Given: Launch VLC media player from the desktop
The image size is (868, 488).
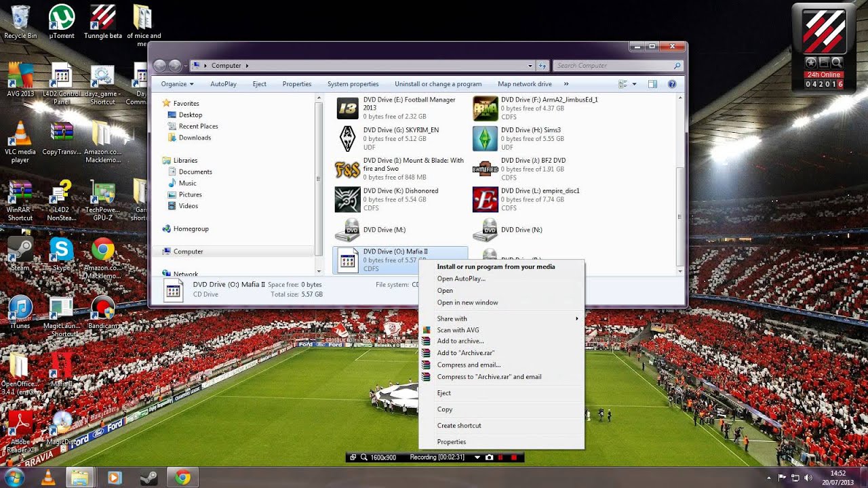Looking at the screenshot, I should (x=20, y=142).
